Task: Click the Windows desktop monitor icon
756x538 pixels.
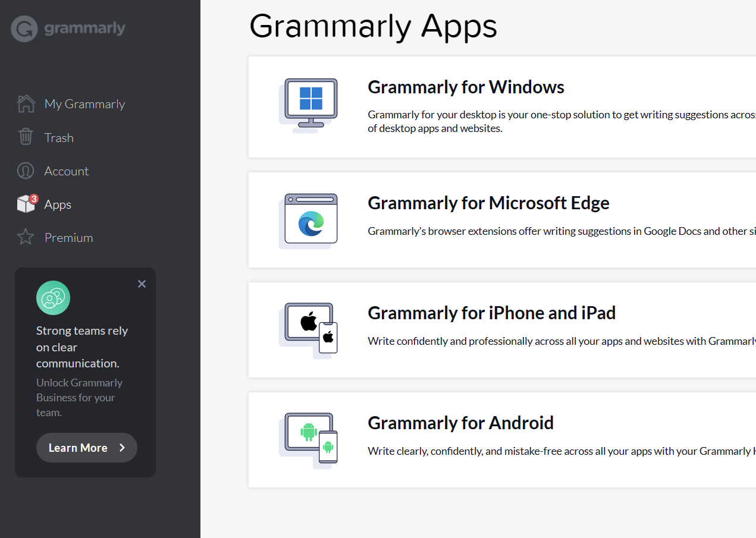Action: 309,104
